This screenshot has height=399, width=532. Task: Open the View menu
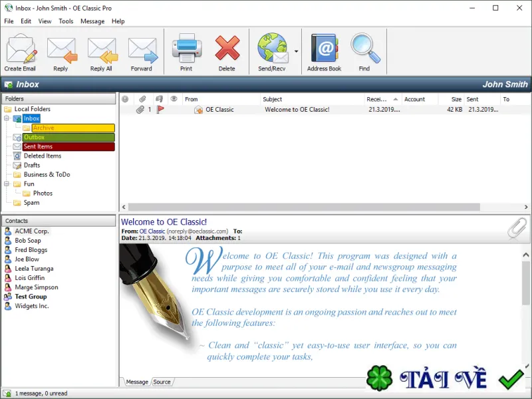pyautogui.click(x=45, y=21)
